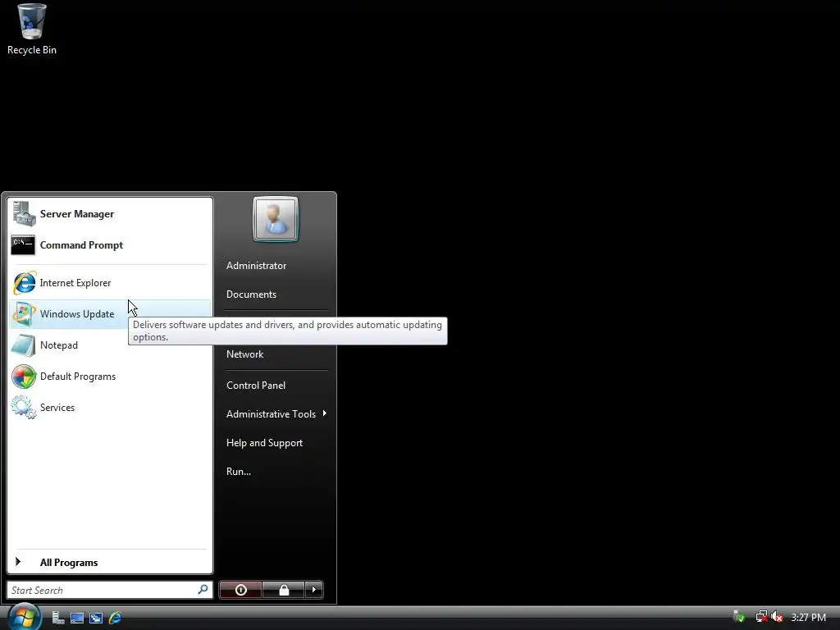
Task: Open Default Programs
Action: coord(110,376)
